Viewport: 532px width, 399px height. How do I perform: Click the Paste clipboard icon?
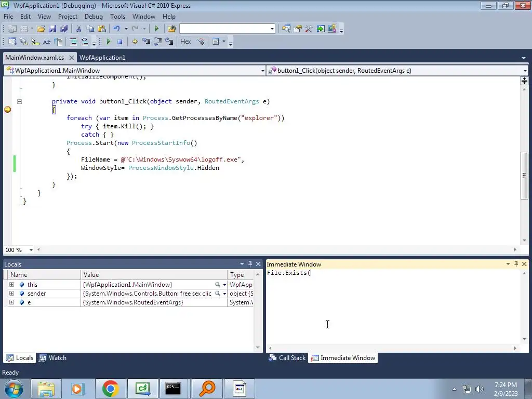(101, 29)
